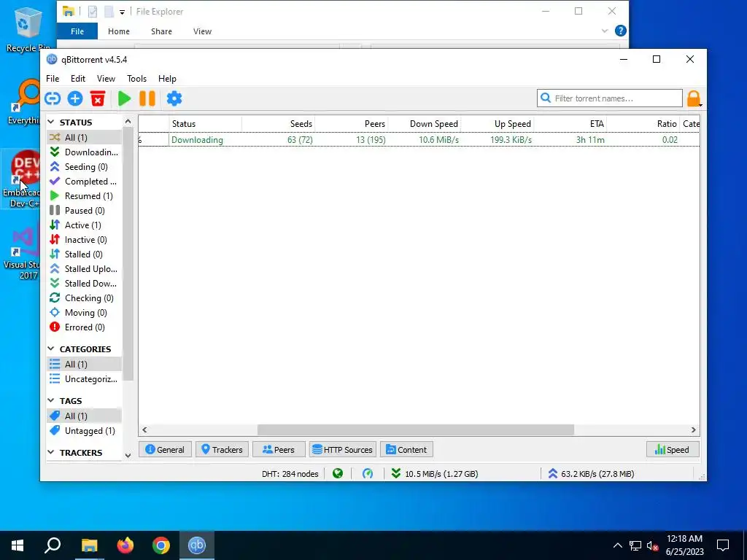Click torrent list scroll right arrow
The height and width of the screenshot is (560, 747).
(693, 430)
